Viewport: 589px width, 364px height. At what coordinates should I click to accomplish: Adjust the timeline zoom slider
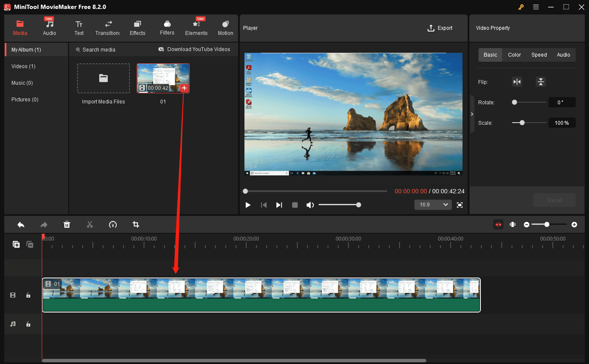(549, 224)
